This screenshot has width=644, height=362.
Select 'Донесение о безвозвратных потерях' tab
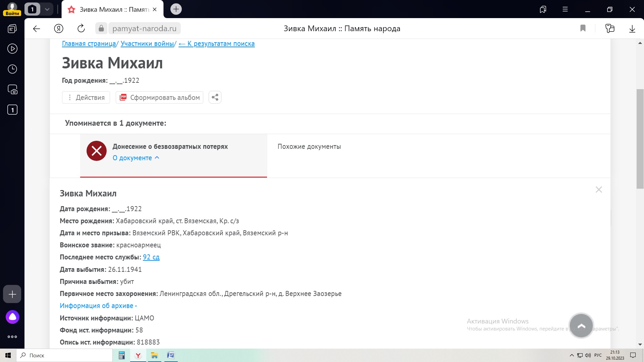tap(170, 146)
